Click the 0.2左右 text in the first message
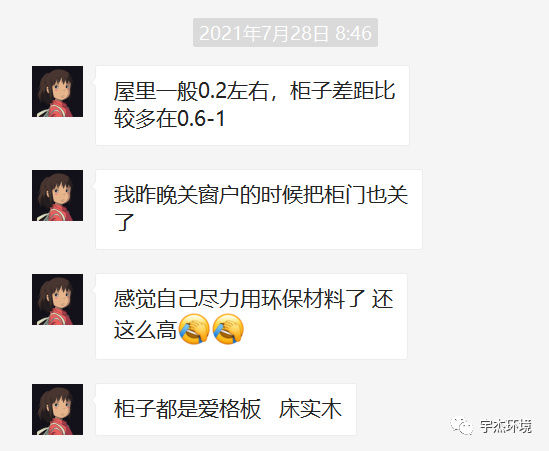This screenshot has width=549, height=451. click(x=234, y=91)
